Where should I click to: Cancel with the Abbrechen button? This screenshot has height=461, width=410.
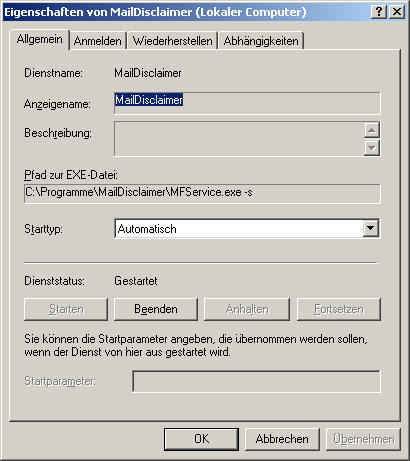click(x=282, y=439)
